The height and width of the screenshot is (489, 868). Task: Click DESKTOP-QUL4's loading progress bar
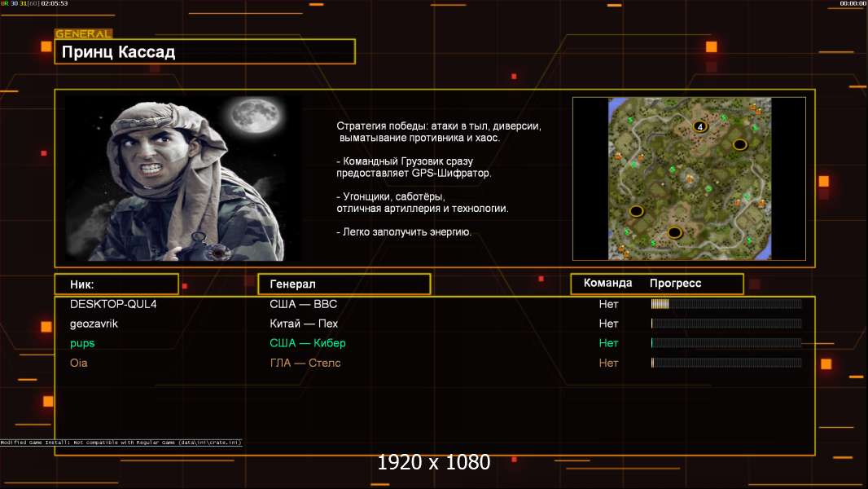(726, 304)
